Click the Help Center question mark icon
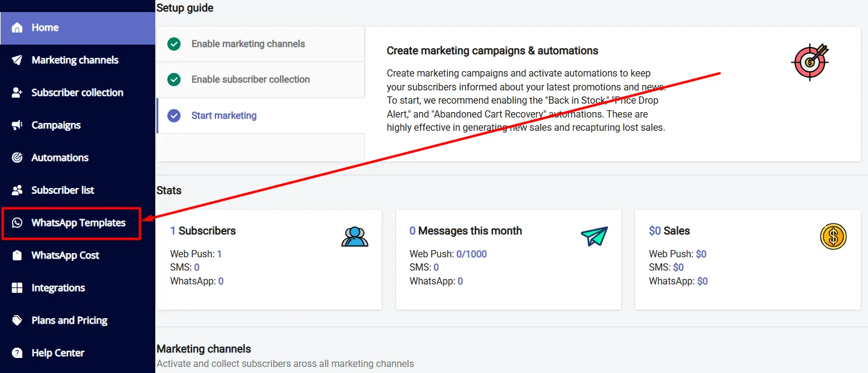The width and height of the screenshot is (868, 373). [17, 353]
